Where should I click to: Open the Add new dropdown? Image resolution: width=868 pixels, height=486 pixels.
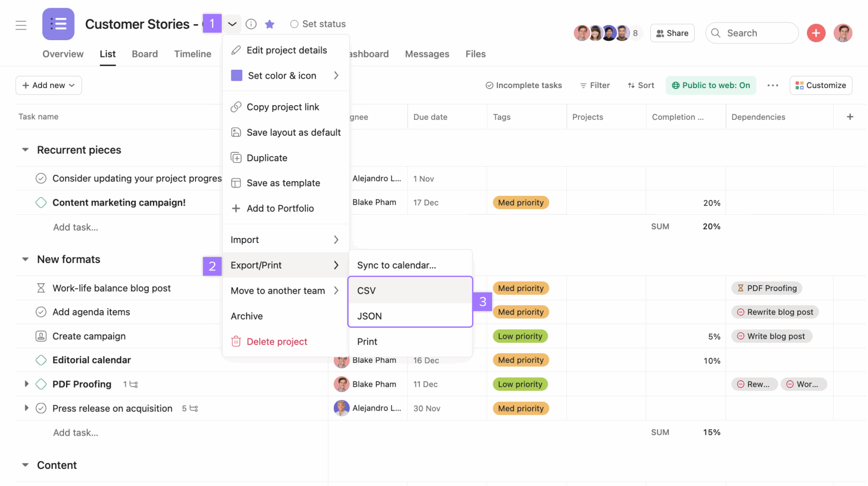pyautogui.click(x=48, y=85)
